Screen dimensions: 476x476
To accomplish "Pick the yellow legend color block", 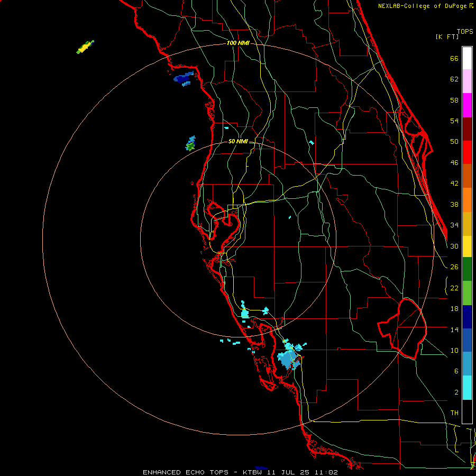I will coord(467,246).
